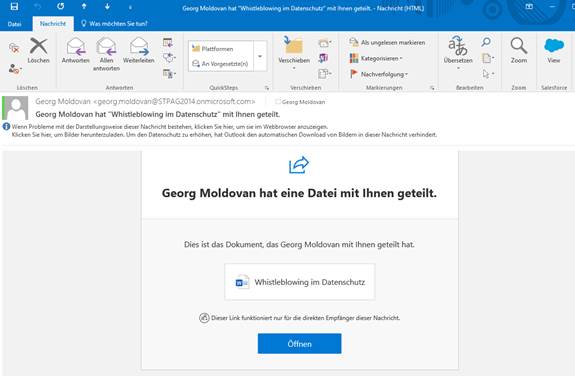Screen dimensions: 575x376
Task: Click the link-restriction icon under the document
Action: (204, 318)
